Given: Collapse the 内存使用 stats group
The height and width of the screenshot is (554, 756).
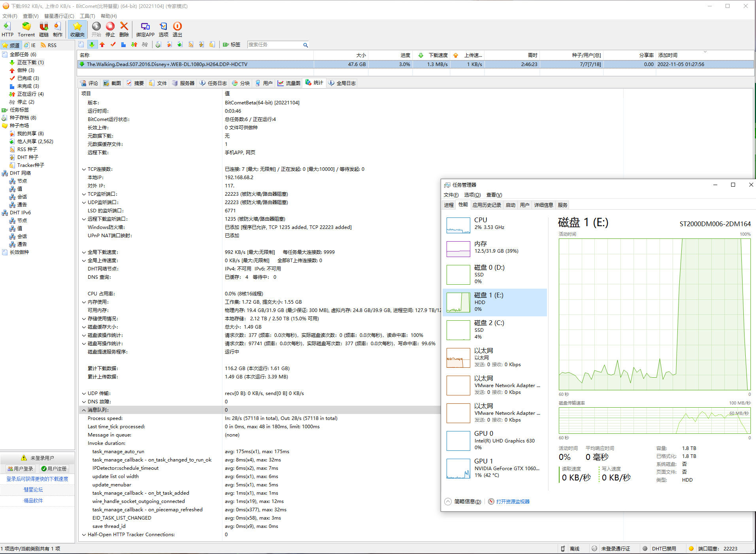Looking at the screenshot, I should (x=84, y=302).
